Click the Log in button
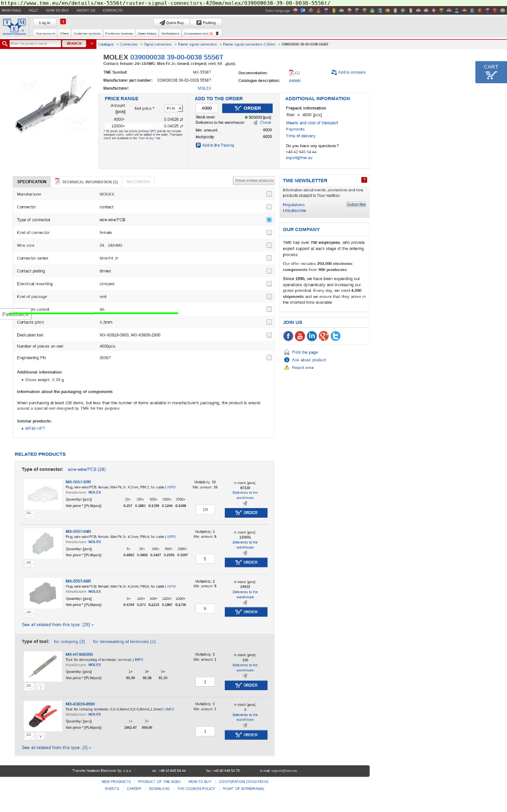 45,22
